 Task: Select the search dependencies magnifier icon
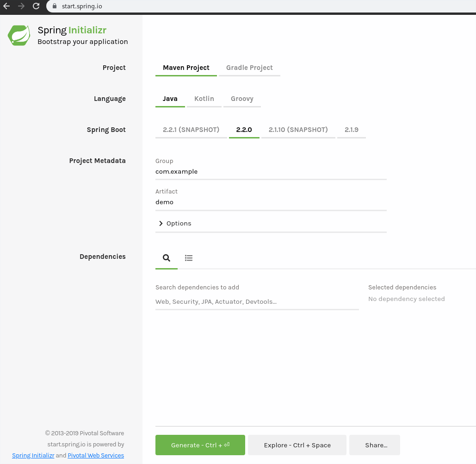[166, 258]
